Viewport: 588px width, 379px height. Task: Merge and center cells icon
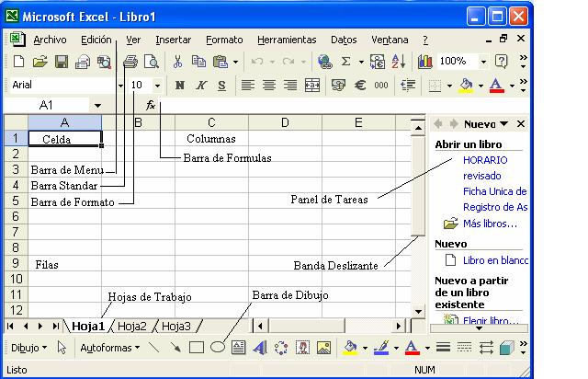[312, 86]
